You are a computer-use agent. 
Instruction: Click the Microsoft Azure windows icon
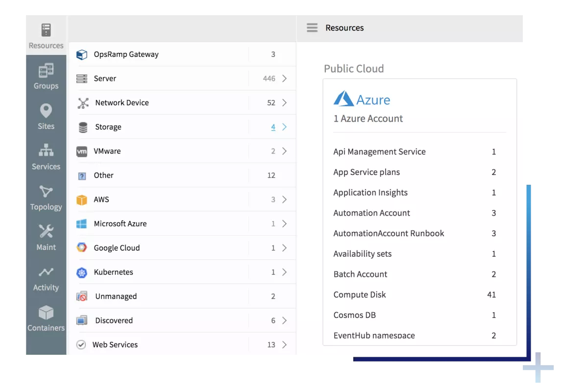[82, 224]
